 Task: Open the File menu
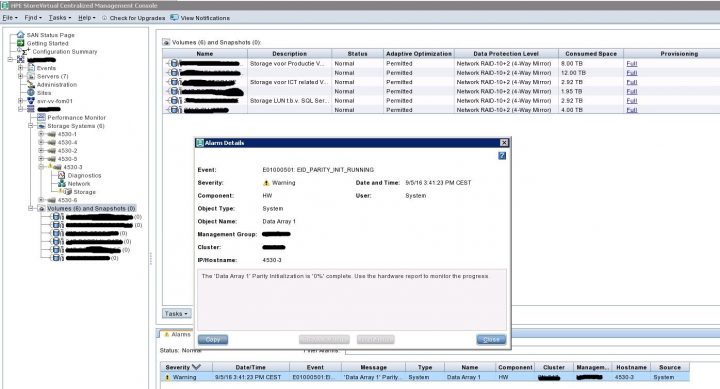point(10,18)
